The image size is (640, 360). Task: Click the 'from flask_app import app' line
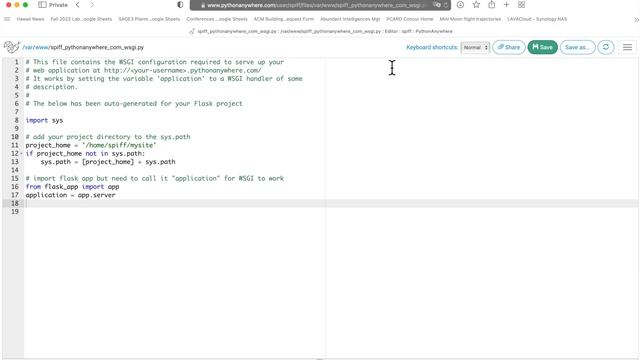[x=72, y=187]
